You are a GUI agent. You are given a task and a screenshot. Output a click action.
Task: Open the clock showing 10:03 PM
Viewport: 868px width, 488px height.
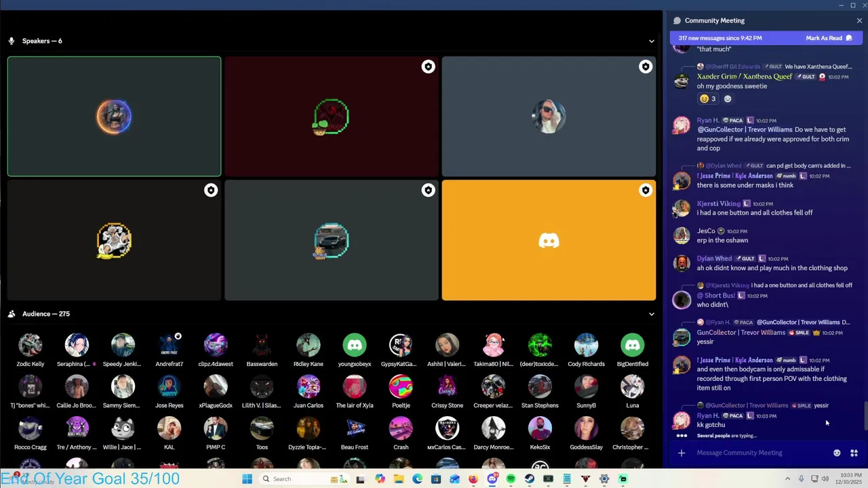[850, 479]
